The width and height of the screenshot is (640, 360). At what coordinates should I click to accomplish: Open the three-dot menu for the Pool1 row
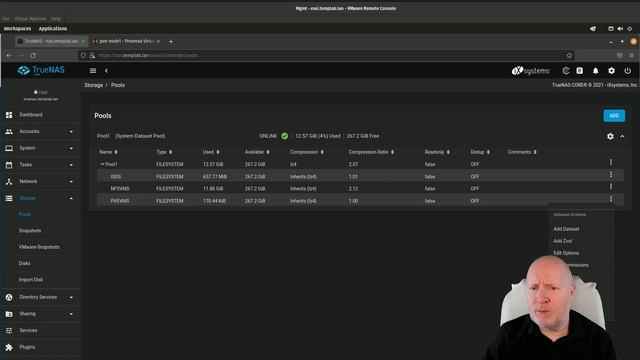click(x=611, y=162)
